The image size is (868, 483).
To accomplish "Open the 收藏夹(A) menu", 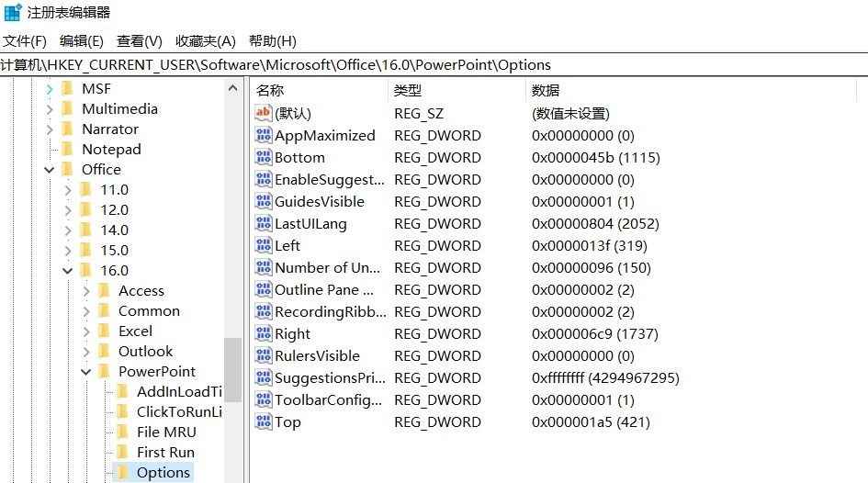I will tap(206, 41).
